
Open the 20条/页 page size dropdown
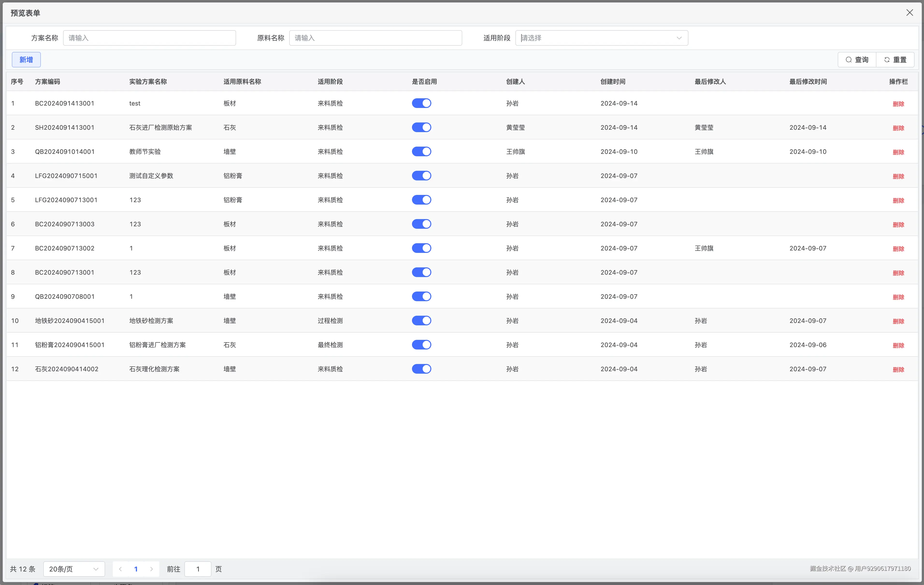(74, 569)
